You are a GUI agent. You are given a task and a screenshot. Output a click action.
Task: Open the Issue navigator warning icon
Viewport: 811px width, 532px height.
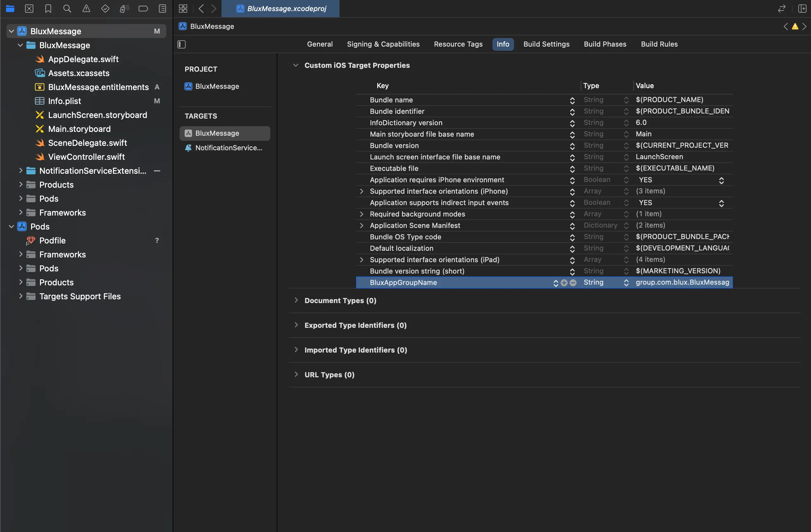tap(86, 9)
